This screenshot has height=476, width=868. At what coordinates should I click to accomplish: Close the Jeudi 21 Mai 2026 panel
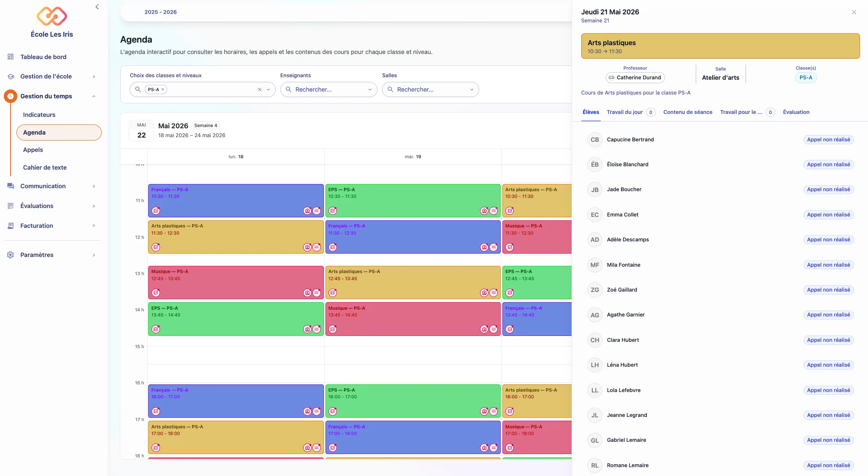pos(854,12)
